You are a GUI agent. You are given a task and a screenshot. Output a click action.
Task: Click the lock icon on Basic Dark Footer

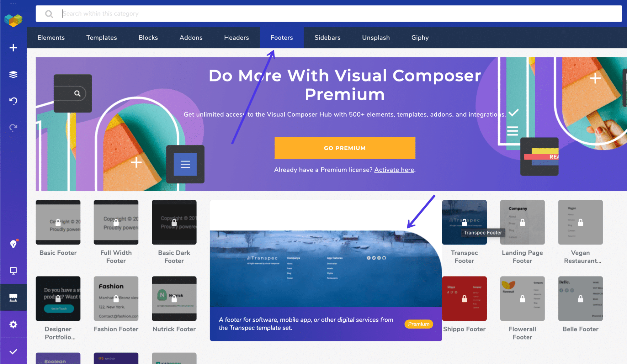(x=174, y=222)
